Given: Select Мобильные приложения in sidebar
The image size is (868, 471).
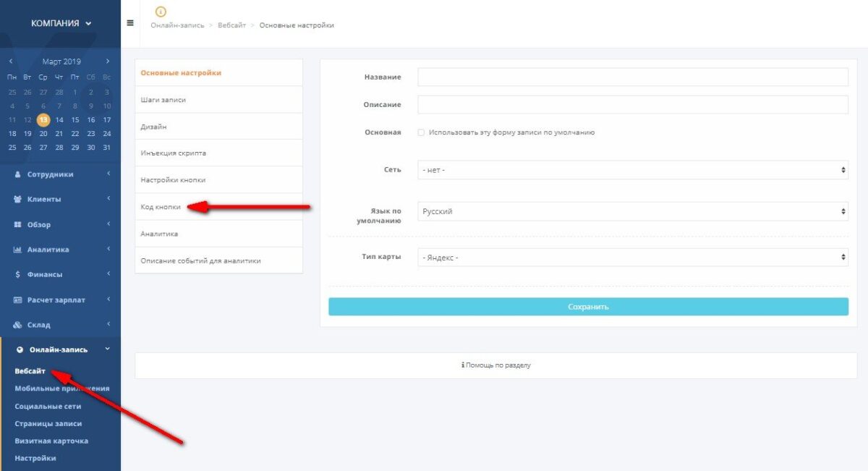Looking at the screenshot, I should 62,389.
